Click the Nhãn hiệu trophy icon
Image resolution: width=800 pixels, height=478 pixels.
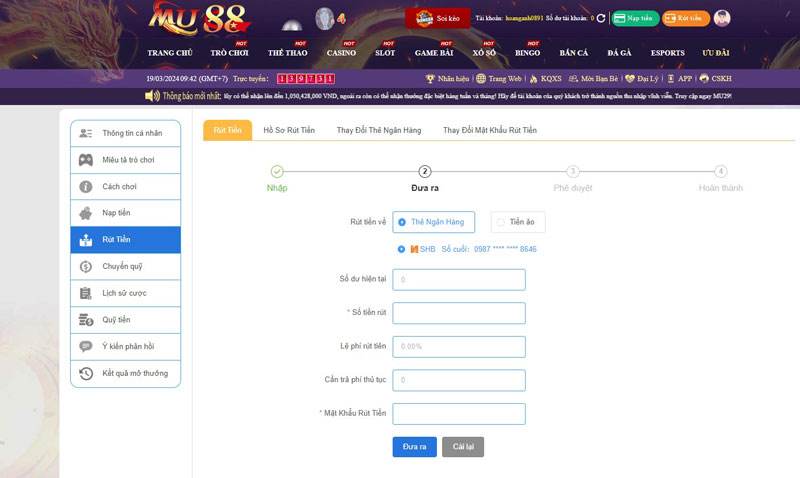pyautogui.click(x=430, y=79)
